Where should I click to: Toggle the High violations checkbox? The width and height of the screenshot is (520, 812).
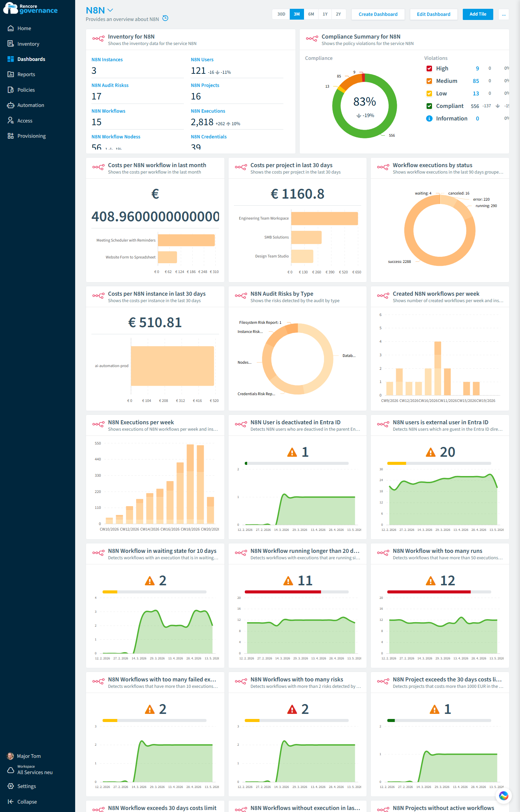coord(429,68)
